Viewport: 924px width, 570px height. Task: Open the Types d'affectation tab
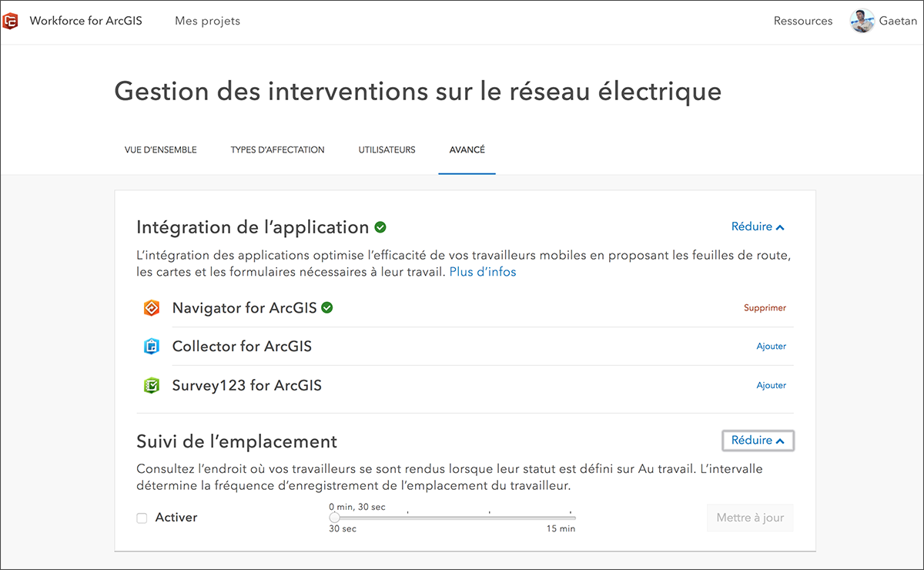click(277, 150)
